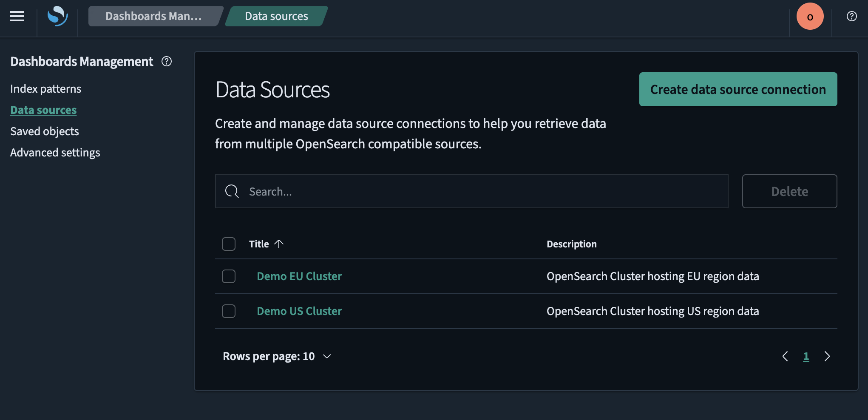Image resolution: width=868 pixels, height=420 pixels.
Task: Select the Demo EU Cluster checkbox
Action: (229, 276)
